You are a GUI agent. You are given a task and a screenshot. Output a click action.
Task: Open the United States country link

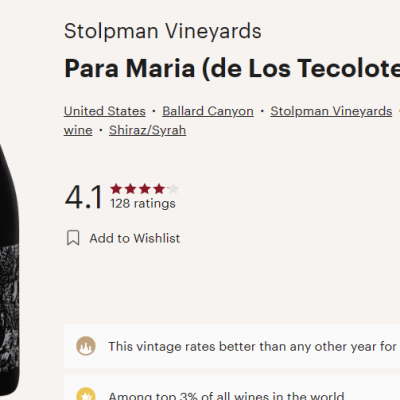[x=105, y=111]
